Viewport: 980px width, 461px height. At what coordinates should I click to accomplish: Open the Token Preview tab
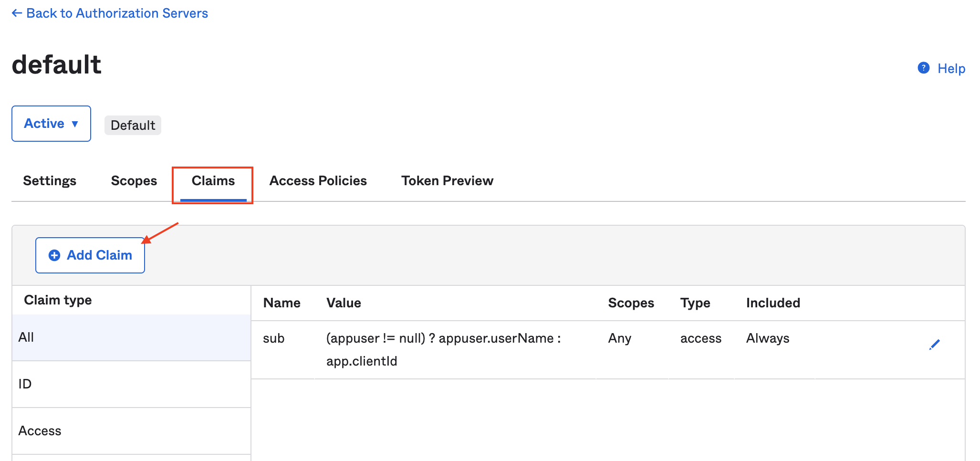coord(447,181)
